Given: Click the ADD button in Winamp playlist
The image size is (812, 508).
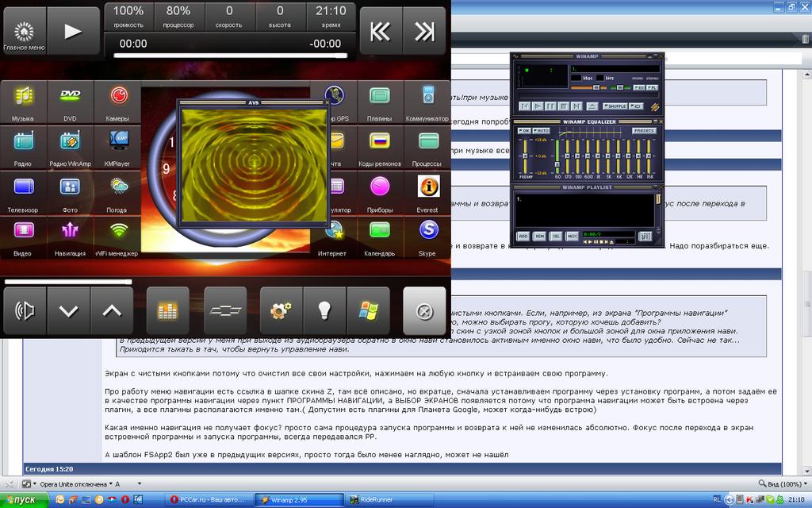Looking at the screenshot, I should [523, 236].
